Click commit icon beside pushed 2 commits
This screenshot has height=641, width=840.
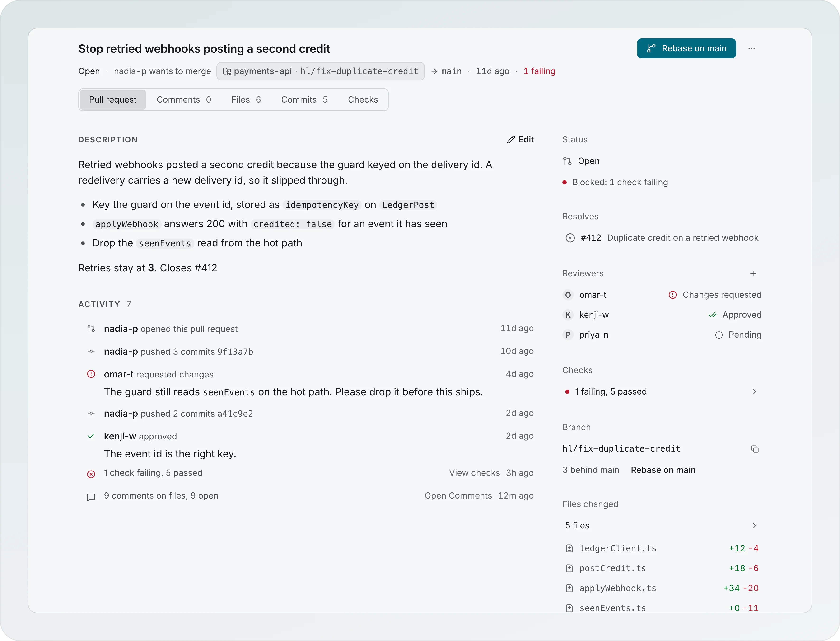pyautogui.click(x=91, y=413)
